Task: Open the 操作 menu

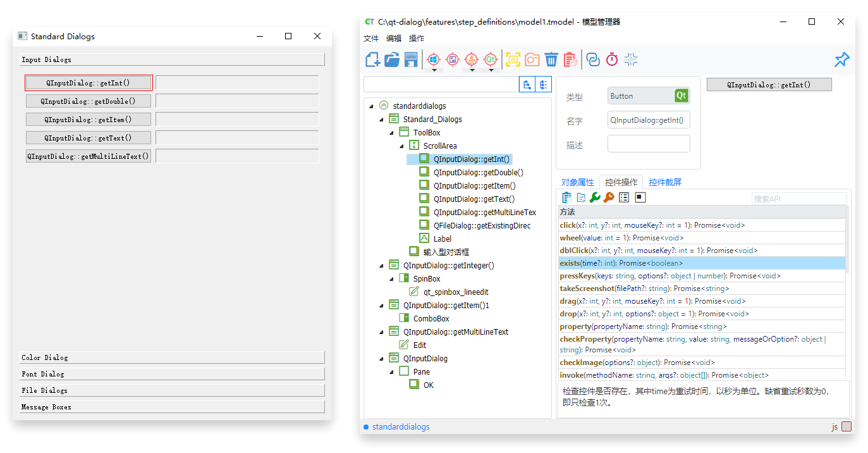Action: [x=417, y=39]
